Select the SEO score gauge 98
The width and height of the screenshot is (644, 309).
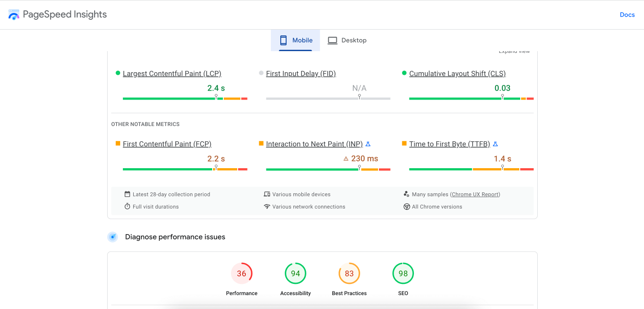(x=403, y=274)
